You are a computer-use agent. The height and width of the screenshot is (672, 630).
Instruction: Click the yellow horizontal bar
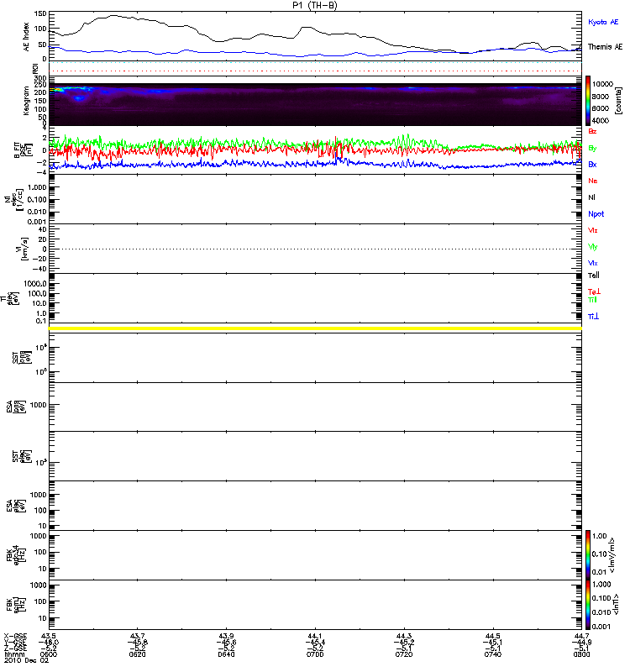click(x=316, y=328)
